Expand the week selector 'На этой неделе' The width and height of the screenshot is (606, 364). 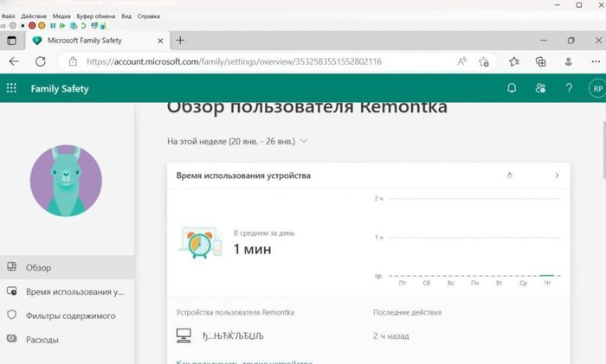point(236,140)
